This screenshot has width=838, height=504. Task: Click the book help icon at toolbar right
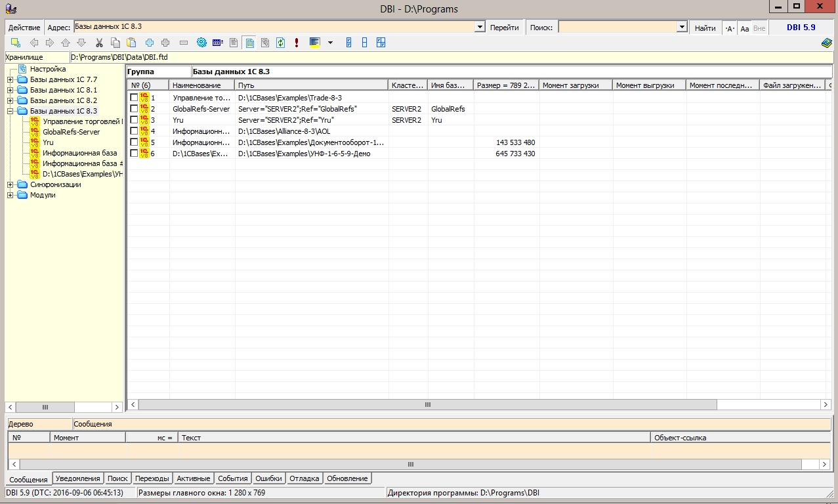827,43
